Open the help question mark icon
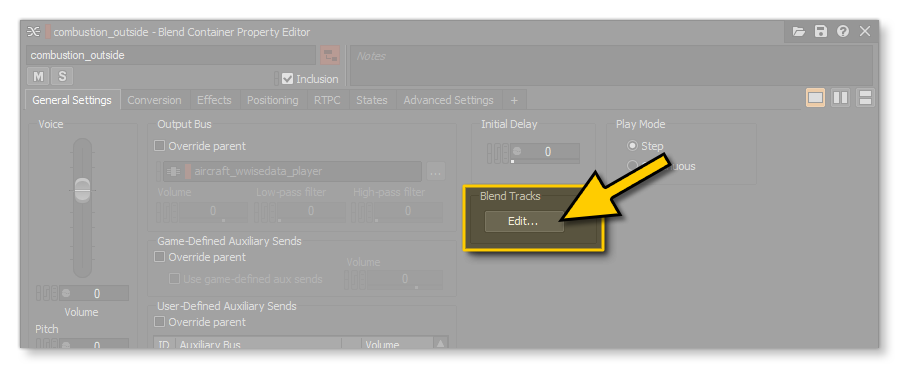Viewport: 899px width, 368px height. 843,32
